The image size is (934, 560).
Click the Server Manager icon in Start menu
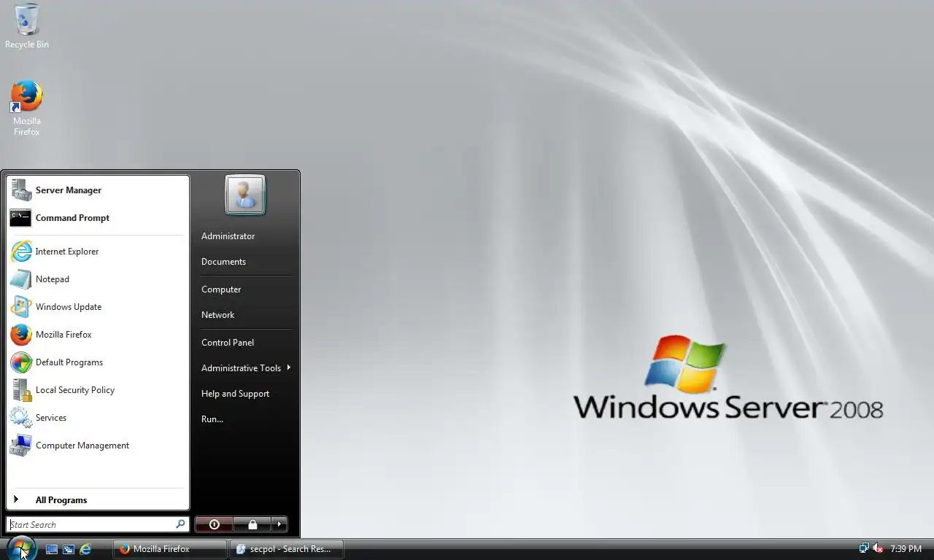click(x=21, y=190)
